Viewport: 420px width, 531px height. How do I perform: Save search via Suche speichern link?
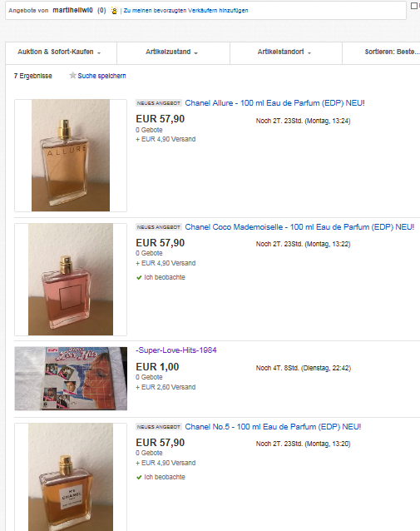pyautogui.click(x=101, y=76)
